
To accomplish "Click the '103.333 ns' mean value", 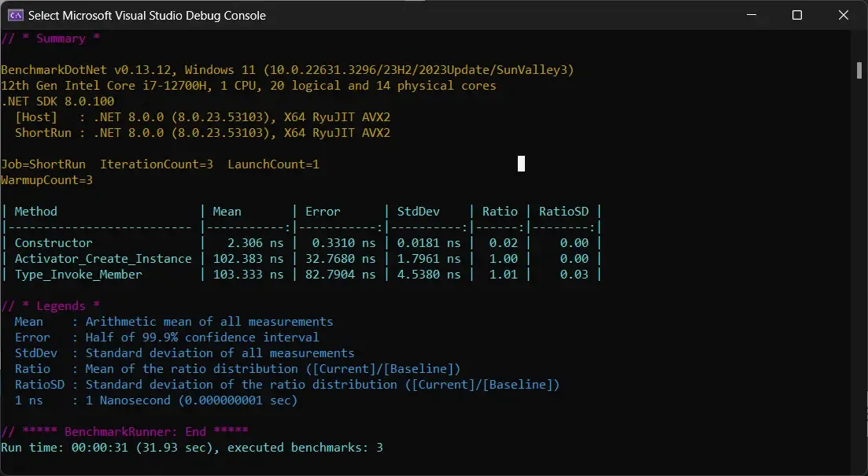I will (x=248, y=275).
